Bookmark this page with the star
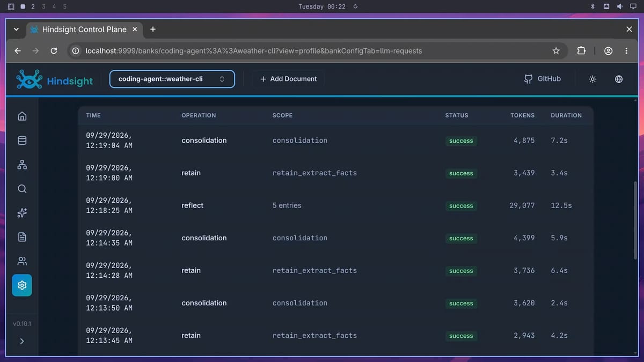 pyautogui.click(x=556, y=51)
